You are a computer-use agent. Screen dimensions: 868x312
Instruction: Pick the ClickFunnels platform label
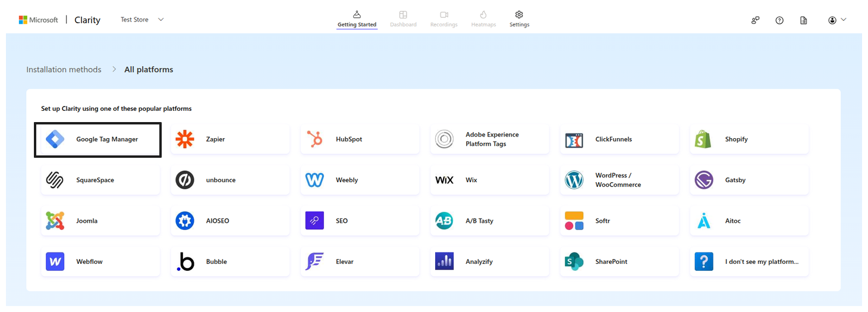click(614, 139)
